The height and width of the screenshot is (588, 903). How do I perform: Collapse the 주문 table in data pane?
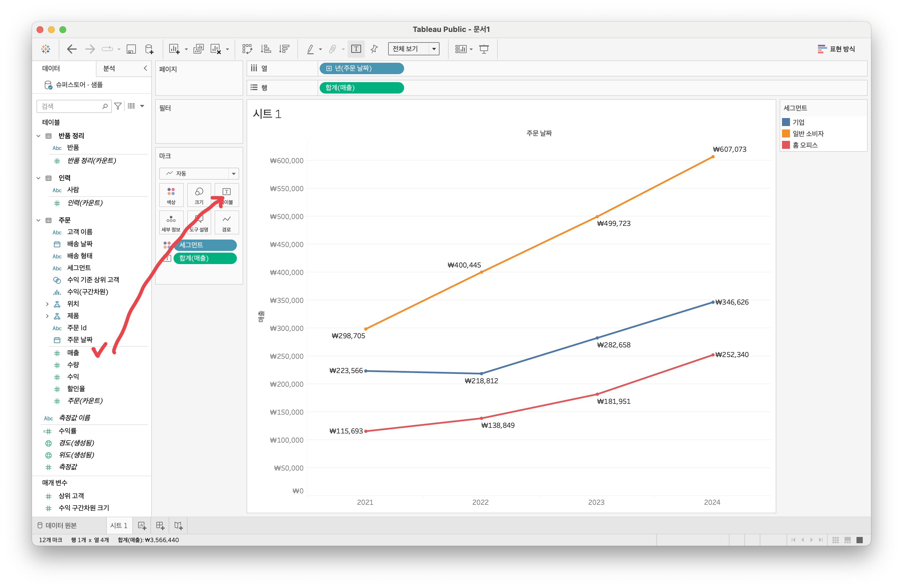click(x=38, y=220)
